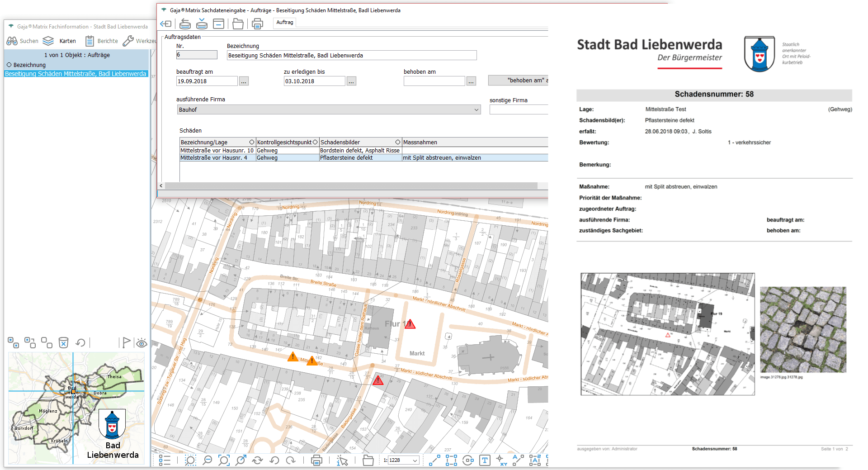Screen dimensions: 868x470
Task: Select the Bezeichnung radio button in list
Action: pos(9,65)
